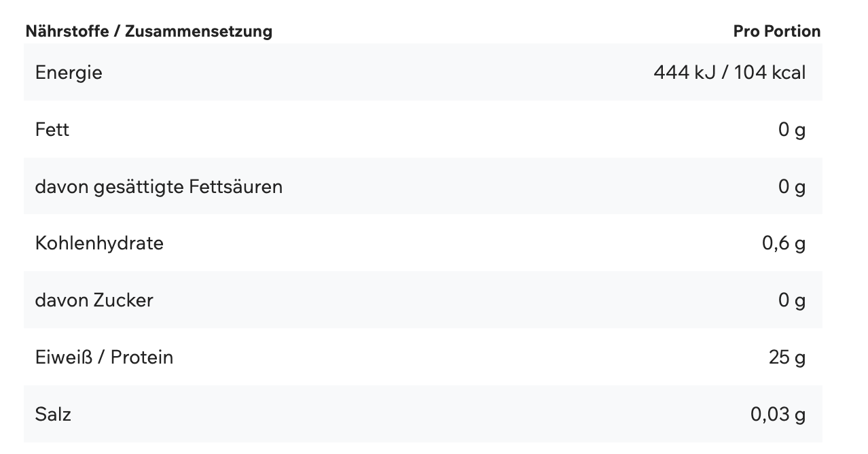Viewport: 868px width, 454px height.
Task: Select the Fett row label
Action: point(52,130)
